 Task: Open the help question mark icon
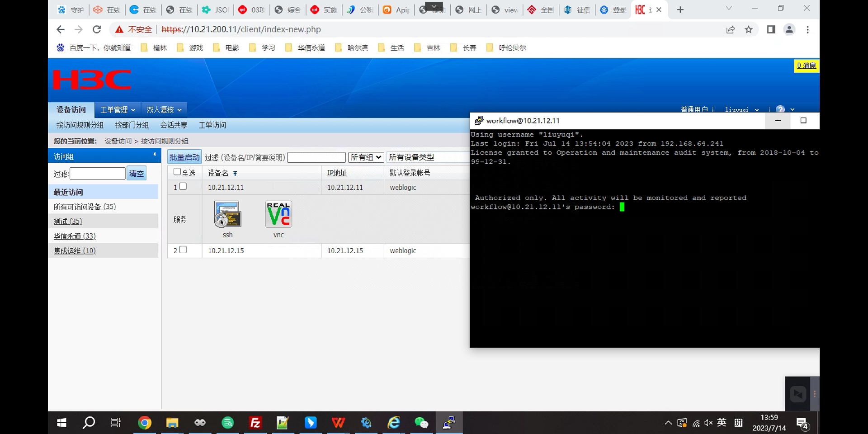coord(780,109)
